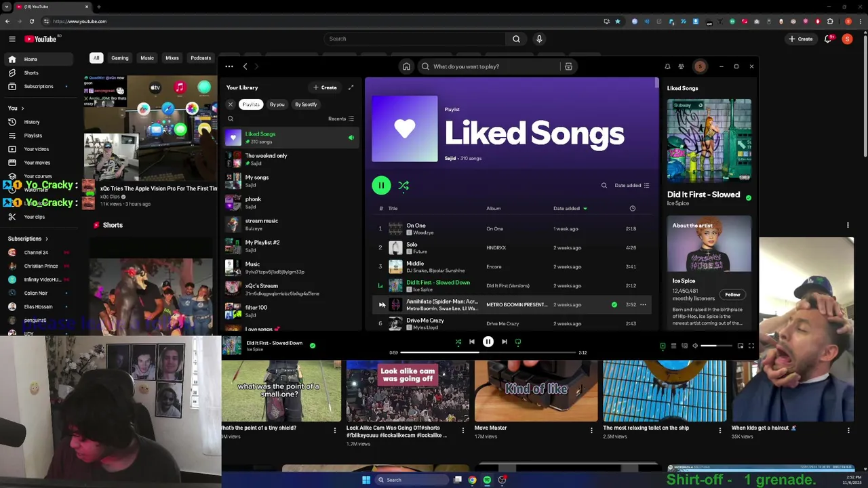This screenshot has width=868, height=488.
Task: Toggle the saved checkmark next to Did It First in the player bar
Action: coord(313,346)
